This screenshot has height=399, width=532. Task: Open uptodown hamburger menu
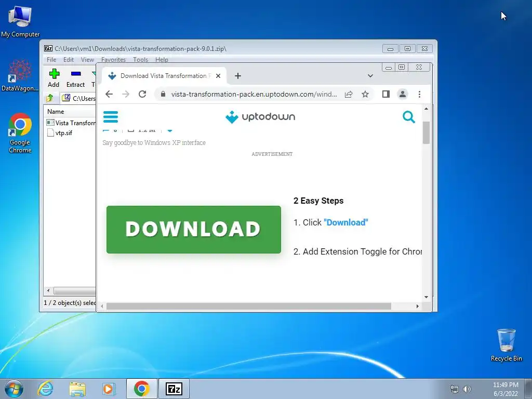coord(111,117)
